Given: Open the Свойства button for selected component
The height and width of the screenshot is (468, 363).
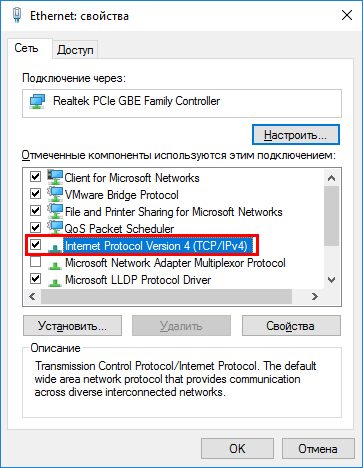Looking at the screenshot, I should [291, 326].
